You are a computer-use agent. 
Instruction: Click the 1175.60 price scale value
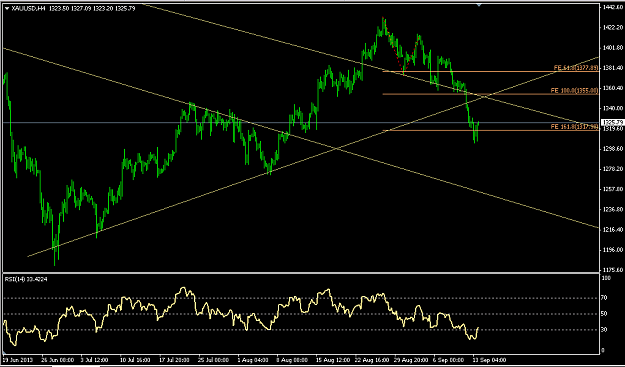tap(613, 270)
